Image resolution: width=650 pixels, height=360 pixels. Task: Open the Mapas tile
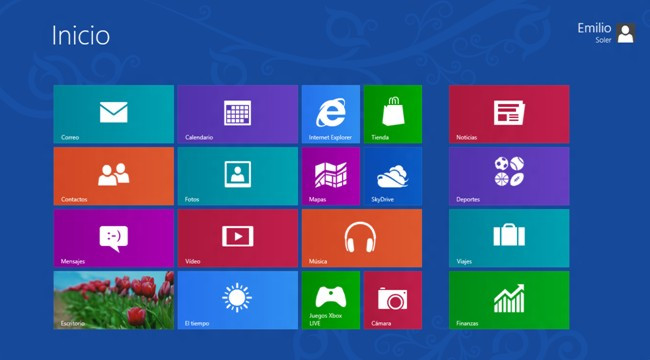331,176
